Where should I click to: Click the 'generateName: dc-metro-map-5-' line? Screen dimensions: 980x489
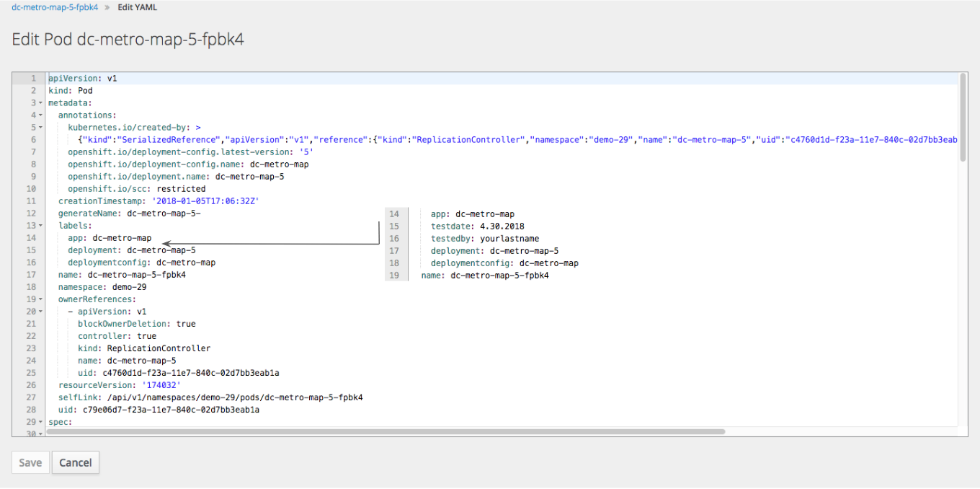(x=129, y=213)
